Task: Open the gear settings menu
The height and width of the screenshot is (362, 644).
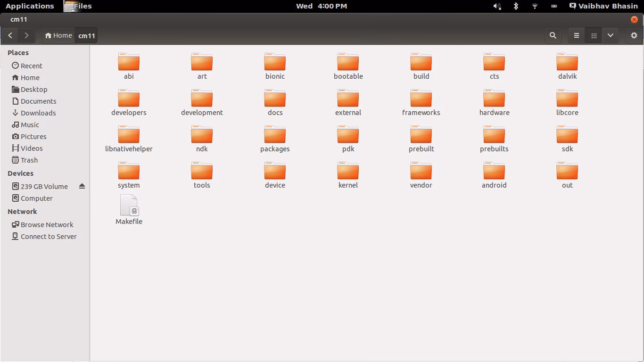Action: [634, 35]
